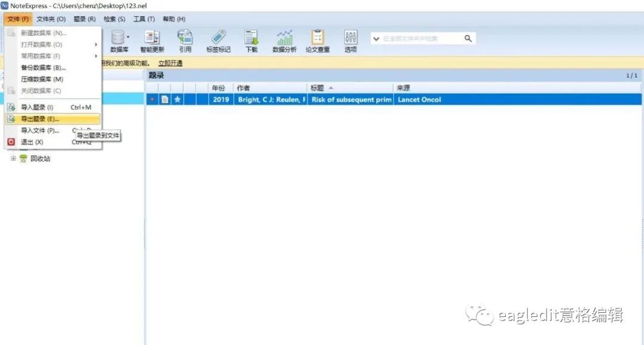Click the 回收站 recycle bin icon
The image size is (644, 345).
[23, 158]
